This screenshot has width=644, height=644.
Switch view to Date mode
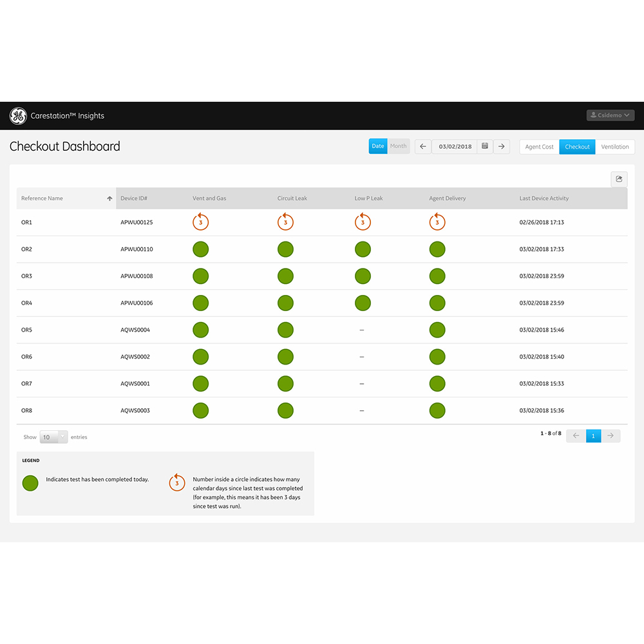point(378,146)
